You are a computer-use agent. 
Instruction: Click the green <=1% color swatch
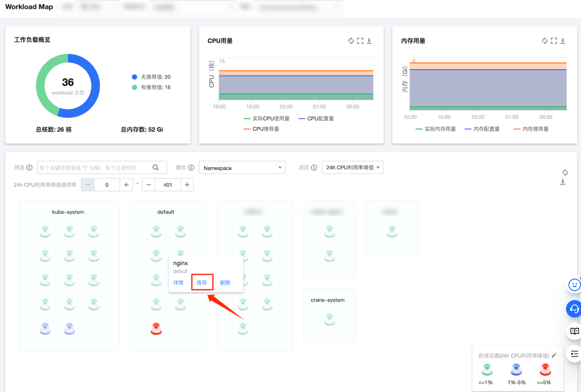tap(487, 369)
